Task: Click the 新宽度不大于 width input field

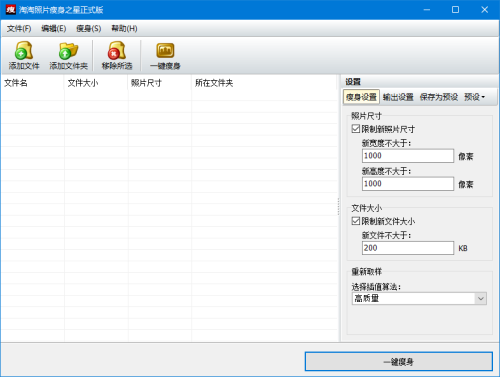Action: coord(408,156)
